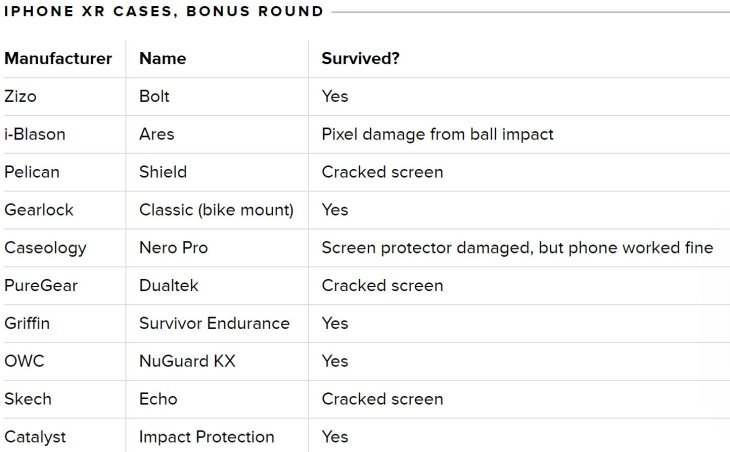Select the Pelican manufacturer cell

point(32,172)
